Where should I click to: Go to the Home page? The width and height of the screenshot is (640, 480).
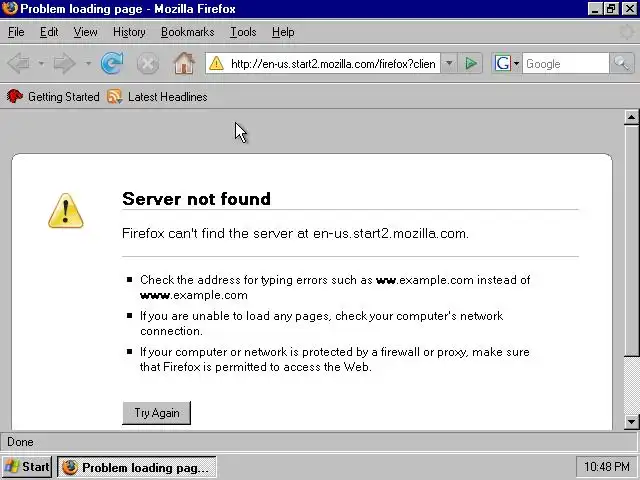click(x=184, y=63)
